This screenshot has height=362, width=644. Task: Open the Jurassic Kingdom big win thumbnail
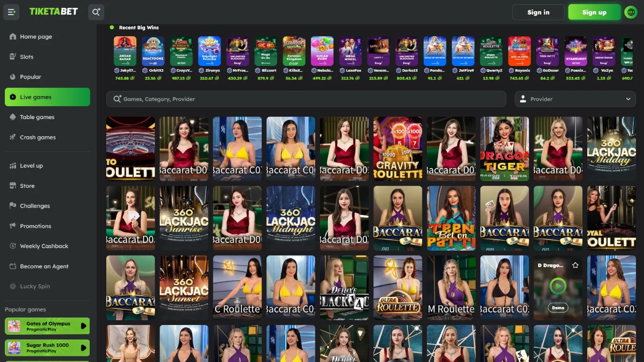point(294,51)
